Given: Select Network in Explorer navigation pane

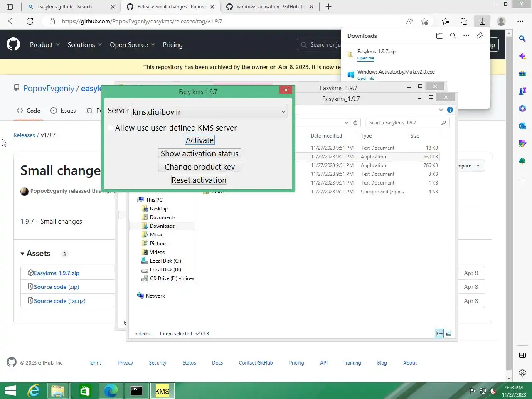Looking at the screenshot, I should (x=155, y=296).
